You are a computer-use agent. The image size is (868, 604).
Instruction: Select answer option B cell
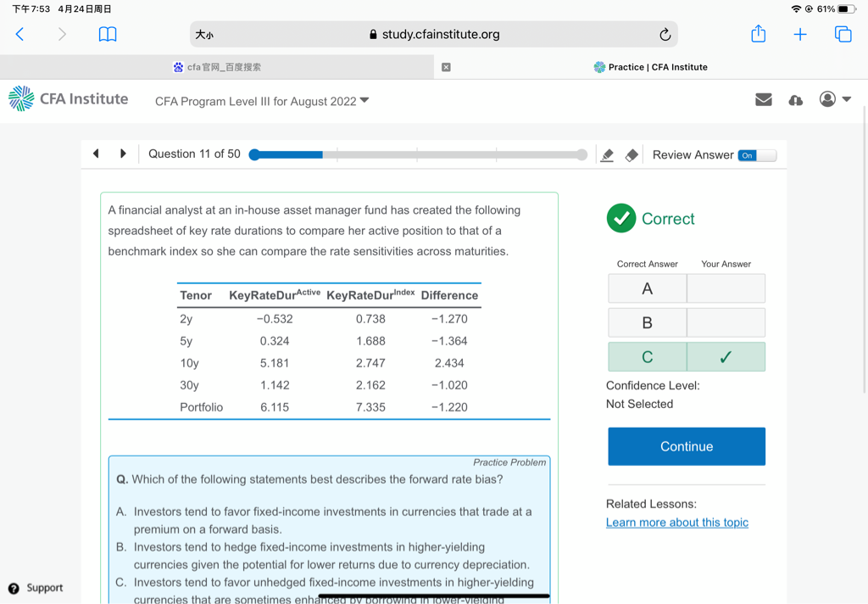(648, 322)
